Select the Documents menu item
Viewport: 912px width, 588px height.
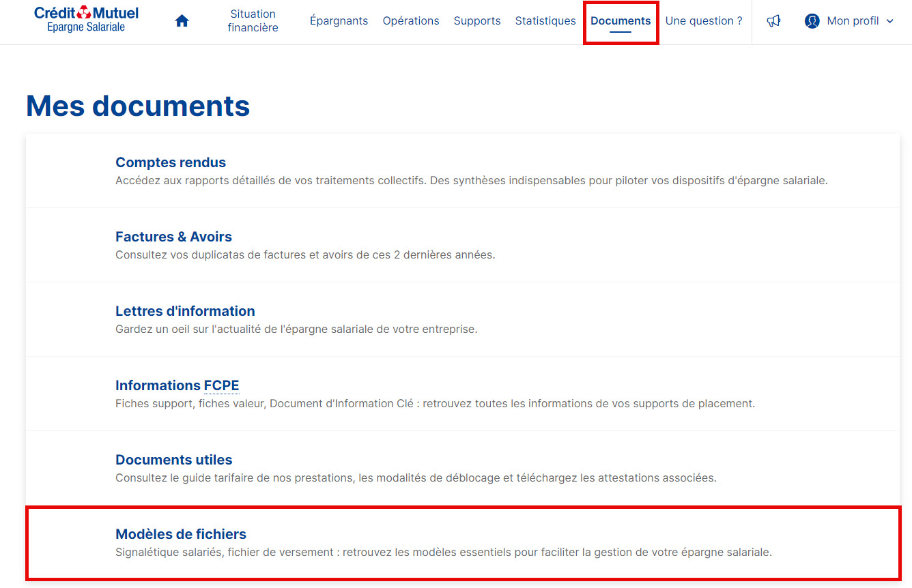(x=621, y=21)
